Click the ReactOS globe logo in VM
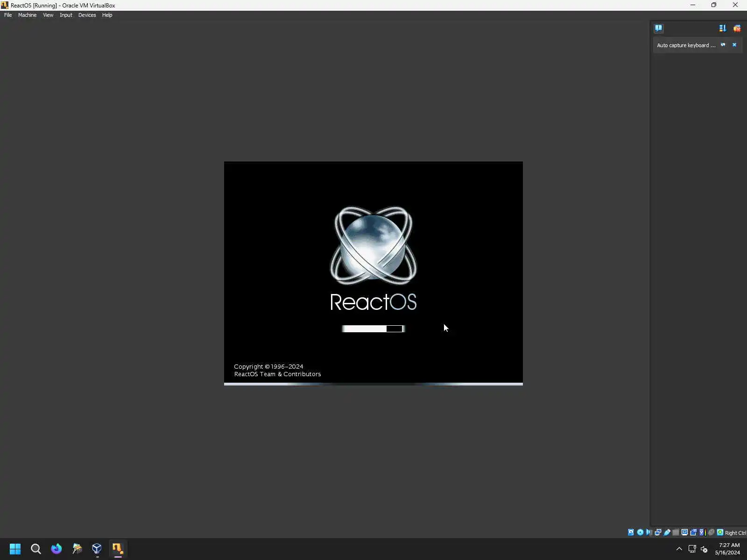Screen dimensions: 747x560 coord(373,245)
